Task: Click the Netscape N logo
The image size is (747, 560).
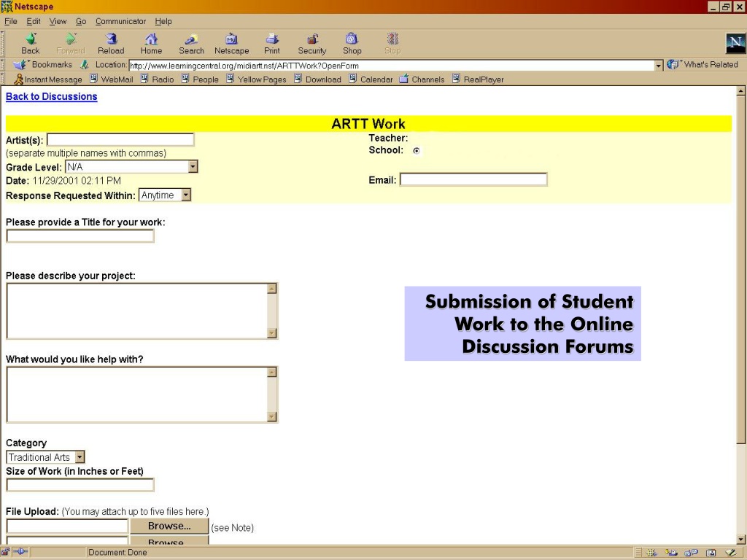Action: 735,43
